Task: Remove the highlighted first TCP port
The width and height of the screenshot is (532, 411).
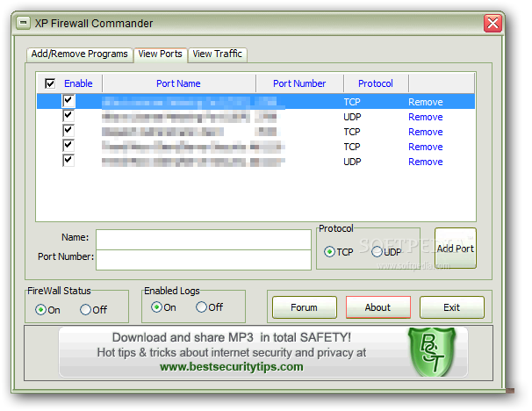Action: (x=426, y=102)
